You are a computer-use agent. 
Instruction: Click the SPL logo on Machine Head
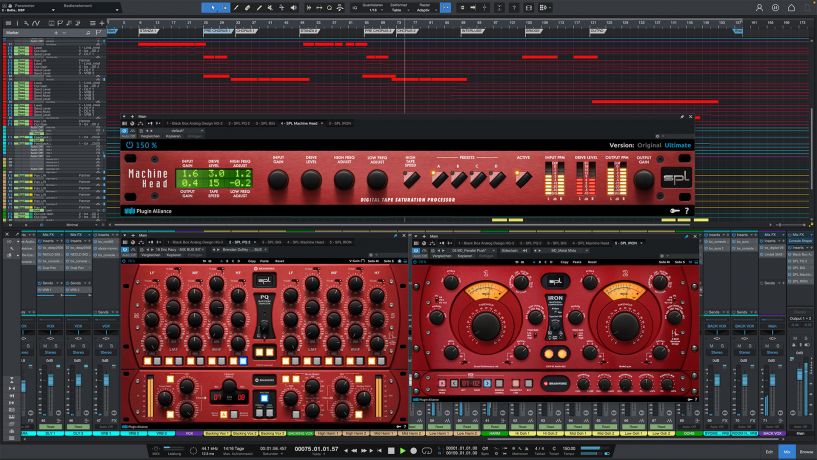[676, 178]
